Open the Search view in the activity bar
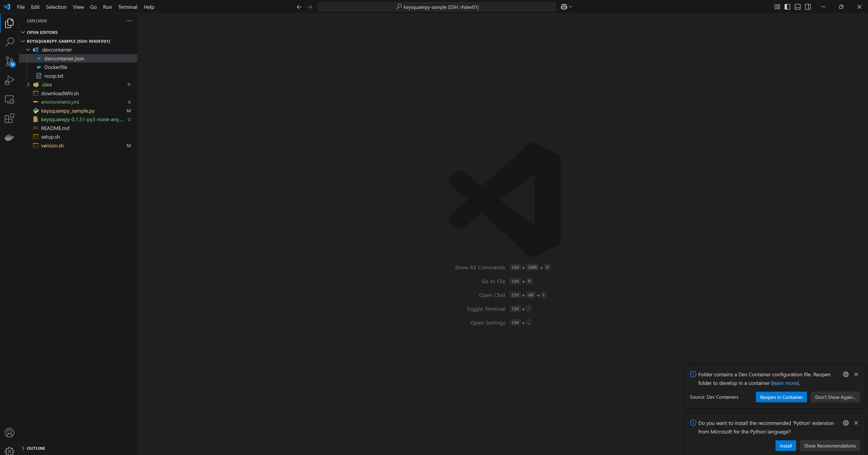 click(9, 42)
